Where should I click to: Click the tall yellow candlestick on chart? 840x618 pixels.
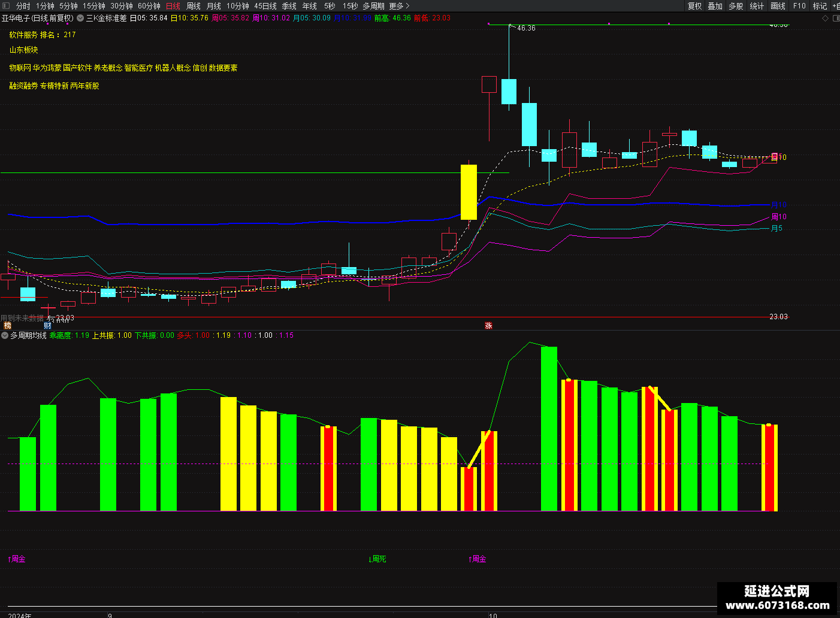click(x=469, y=192)
